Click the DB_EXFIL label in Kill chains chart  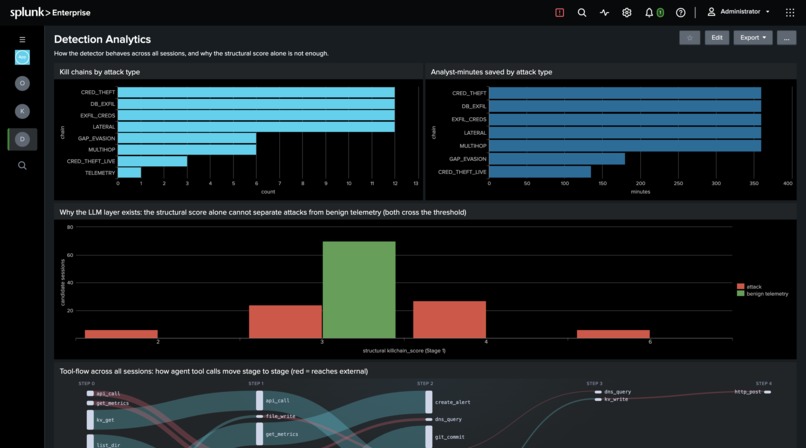coord(103,104)
